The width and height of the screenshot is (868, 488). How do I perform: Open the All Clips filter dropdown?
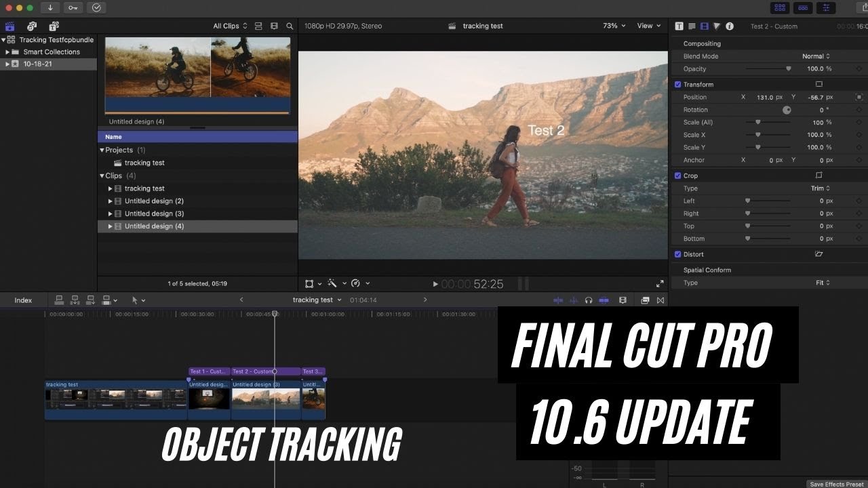pos(231,26)
